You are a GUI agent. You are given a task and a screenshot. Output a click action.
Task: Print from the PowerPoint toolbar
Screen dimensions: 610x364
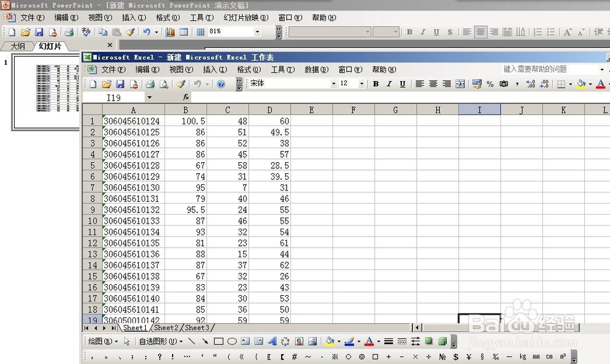coord(70,32)
